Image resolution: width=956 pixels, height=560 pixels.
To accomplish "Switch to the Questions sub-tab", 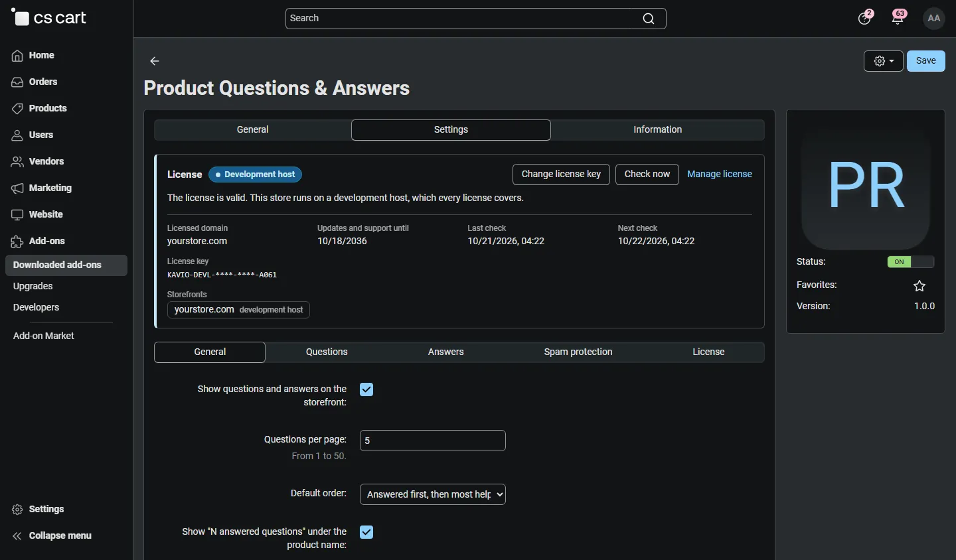I will tap(327, 352).
